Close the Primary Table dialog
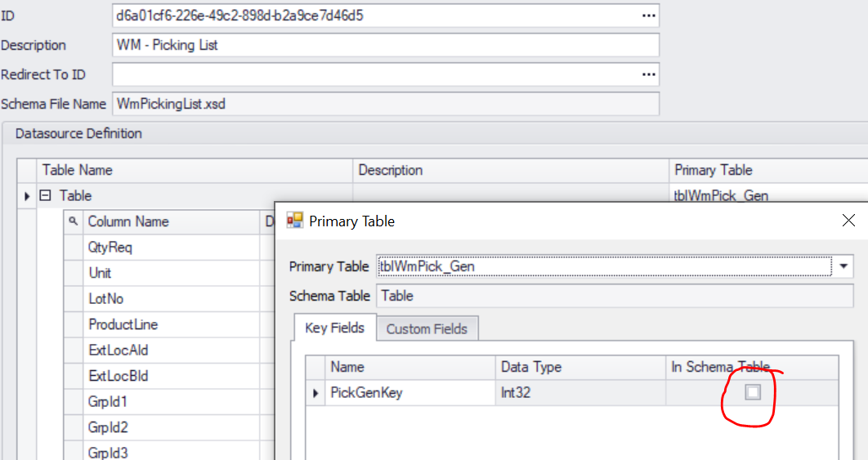868x460 pixels. [x=848, y=221]
